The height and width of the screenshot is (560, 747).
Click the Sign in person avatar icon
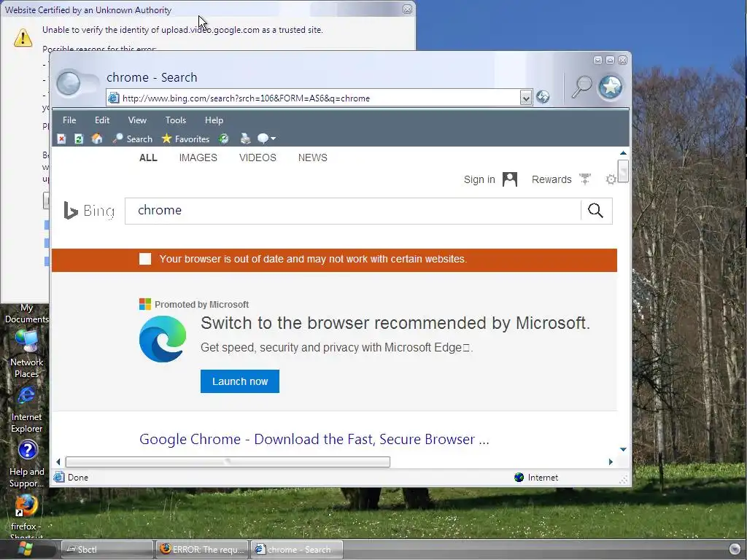click(510, 179)
